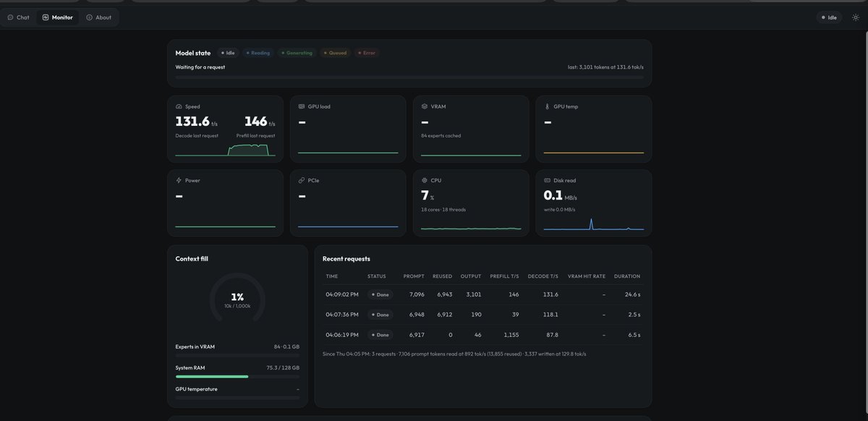Click '18 cores · 18 threads' text
This screenshot has height=421, width=868.
click(443, 209)
